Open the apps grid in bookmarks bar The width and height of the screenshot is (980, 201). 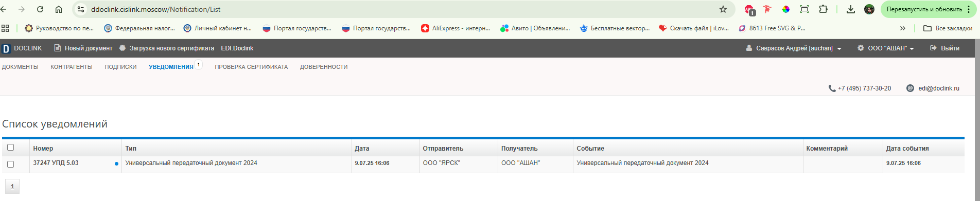pyautogui.click(x=5, y=28)
